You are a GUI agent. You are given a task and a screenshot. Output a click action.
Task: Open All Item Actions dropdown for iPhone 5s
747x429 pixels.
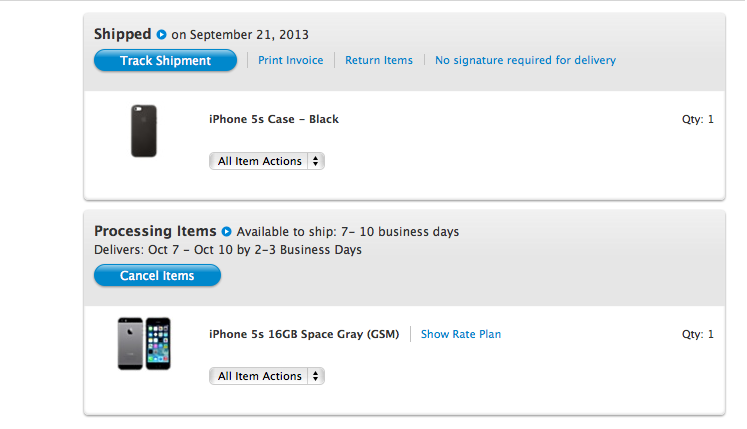[267, 376]
